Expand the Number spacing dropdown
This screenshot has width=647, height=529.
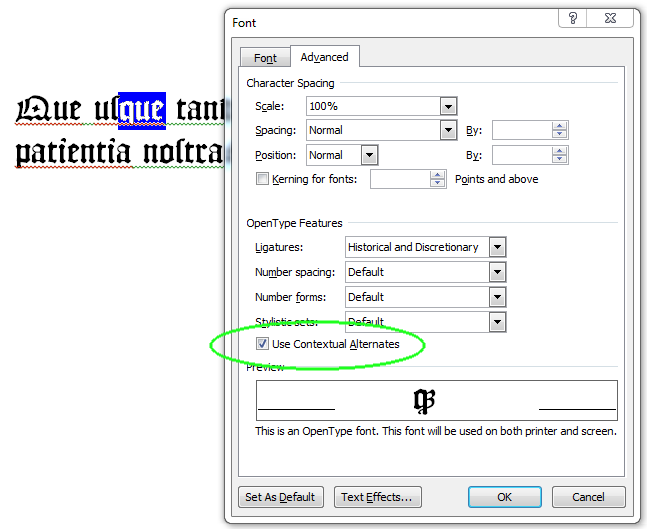tap(497, 272)
